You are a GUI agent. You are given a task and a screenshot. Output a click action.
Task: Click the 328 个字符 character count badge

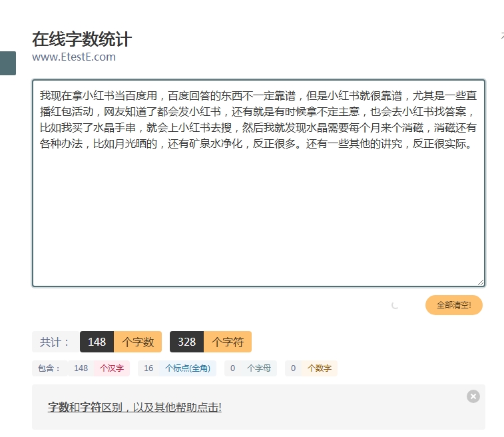pyautogui.click(x=210, y=342)
